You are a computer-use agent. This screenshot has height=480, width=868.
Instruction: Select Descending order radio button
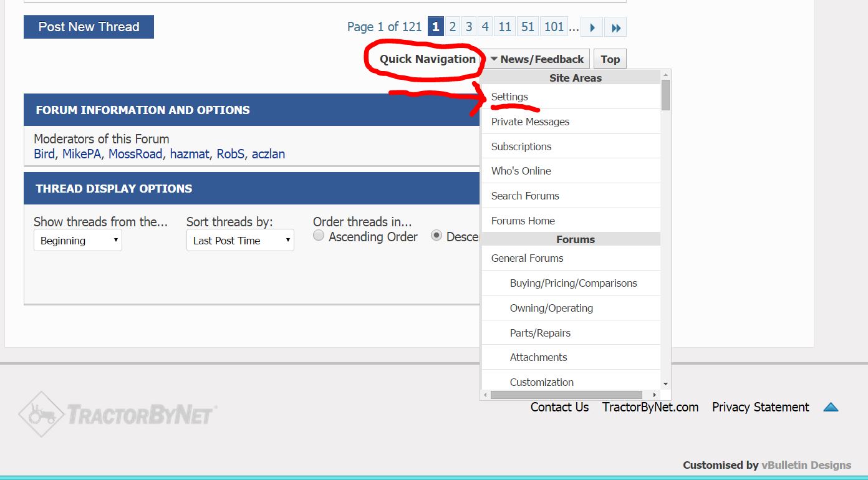click(436, 236)
